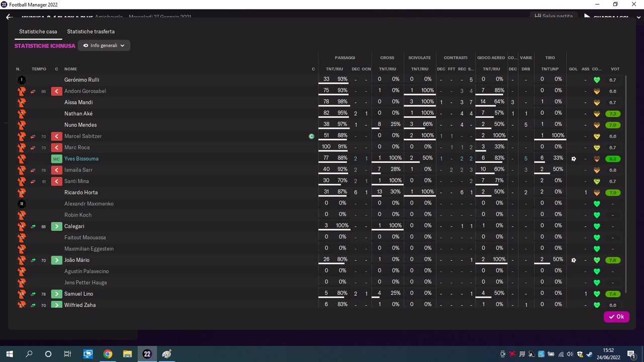The width and height of the screenshot is (644, 362).
Task: Click the green sub-on arrow for Wilfried Zaha
Action: click(x=56, y=305)
